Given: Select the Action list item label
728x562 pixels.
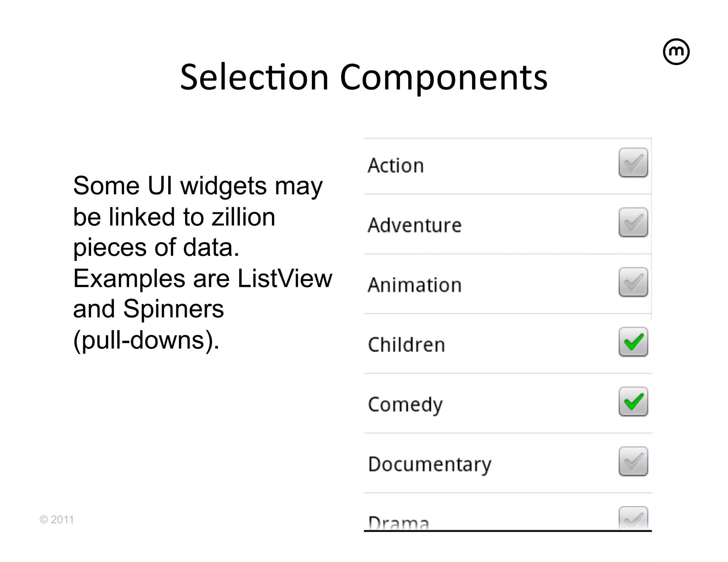Looking at the screenshot, I should [x=396, y=166].
